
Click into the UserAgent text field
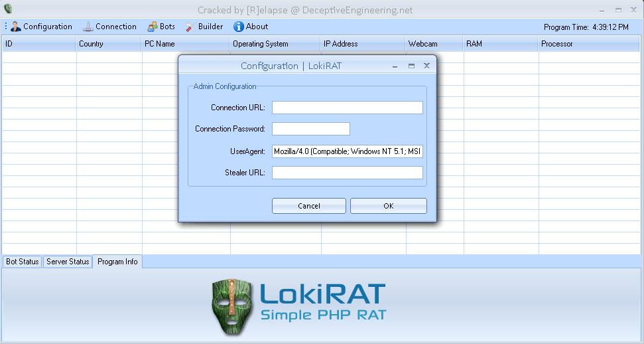tap(347, 151)
